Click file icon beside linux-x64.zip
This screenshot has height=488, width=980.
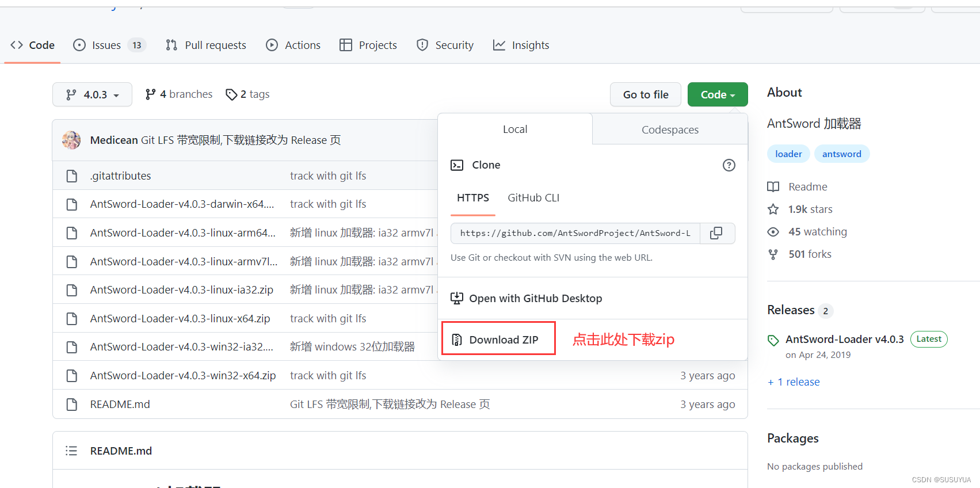[72, 318]
